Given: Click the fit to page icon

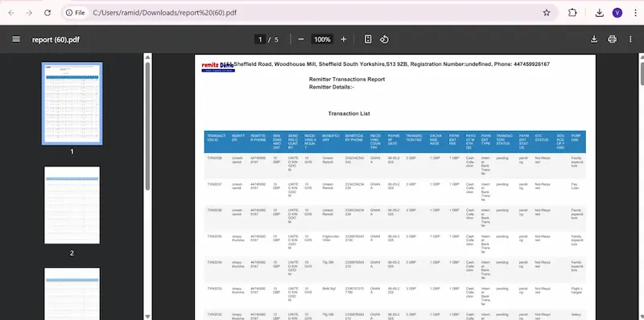Looking at the screenshot, I should 368,39.
